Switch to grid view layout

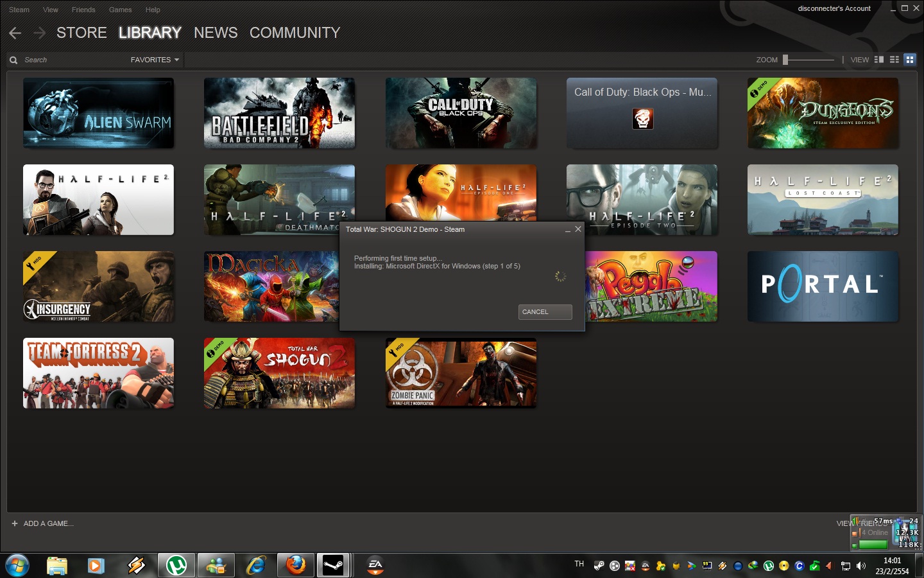coord(910,59)
